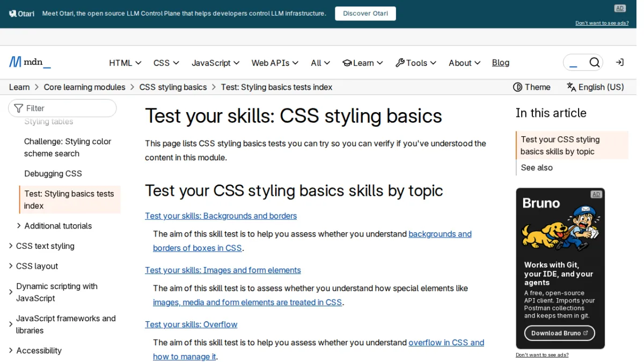Image resolution: width=644 pixels, height=362 pixels.
Task: Click the Bruno dog mascot image
Action: point(560,228)
